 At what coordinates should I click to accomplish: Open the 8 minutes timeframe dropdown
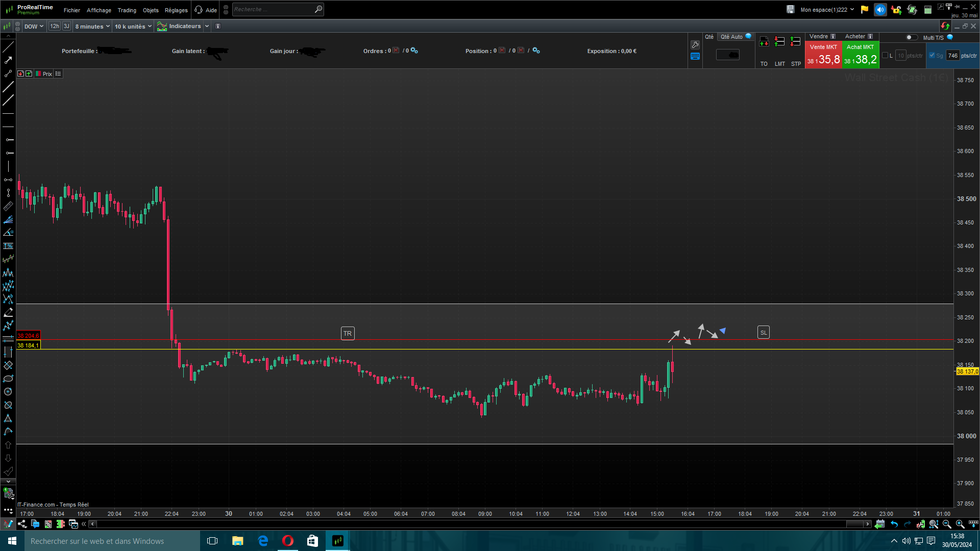pos(92,27)
